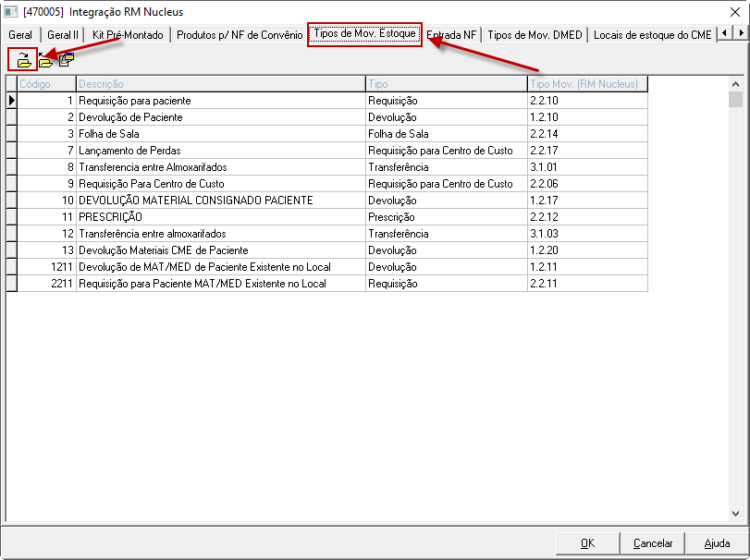Click the RM Nucleus value 2.2.11

coord(587,284)
